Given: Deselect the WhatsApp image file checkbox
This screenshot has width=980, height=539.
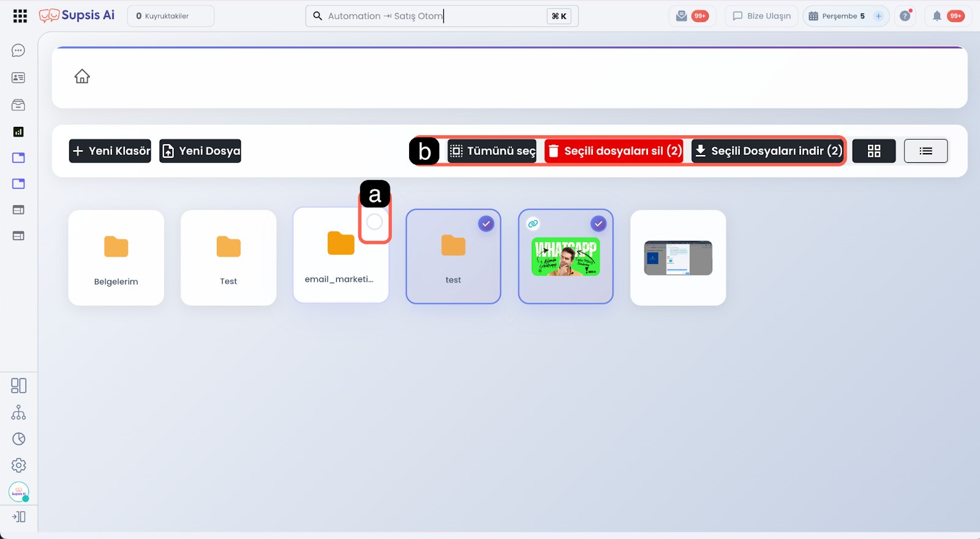Looking at the screenshot, I should [598, 224].
